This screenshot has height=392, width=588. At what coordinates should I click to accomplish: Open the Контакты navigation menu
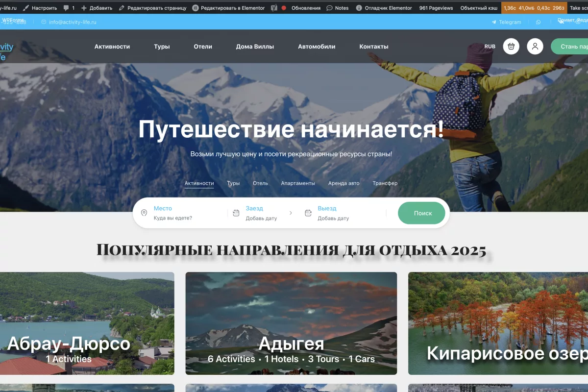point(374,47)
